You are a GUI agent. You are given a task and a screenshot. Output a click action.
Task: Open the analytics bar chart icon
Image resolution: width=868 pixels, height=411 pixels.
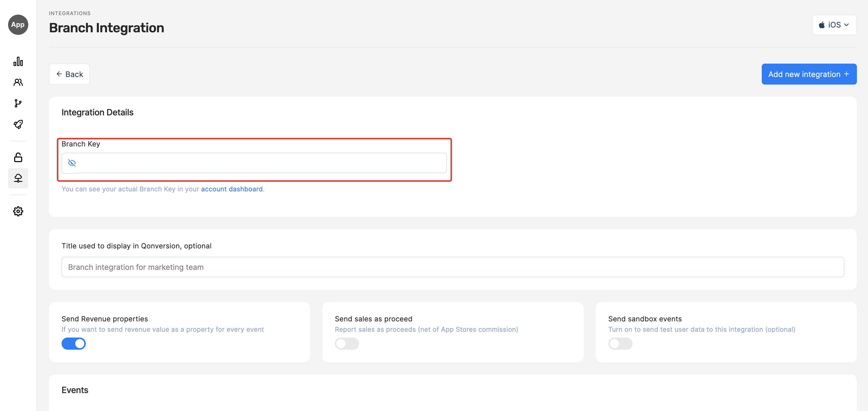(x=18, y=61)
